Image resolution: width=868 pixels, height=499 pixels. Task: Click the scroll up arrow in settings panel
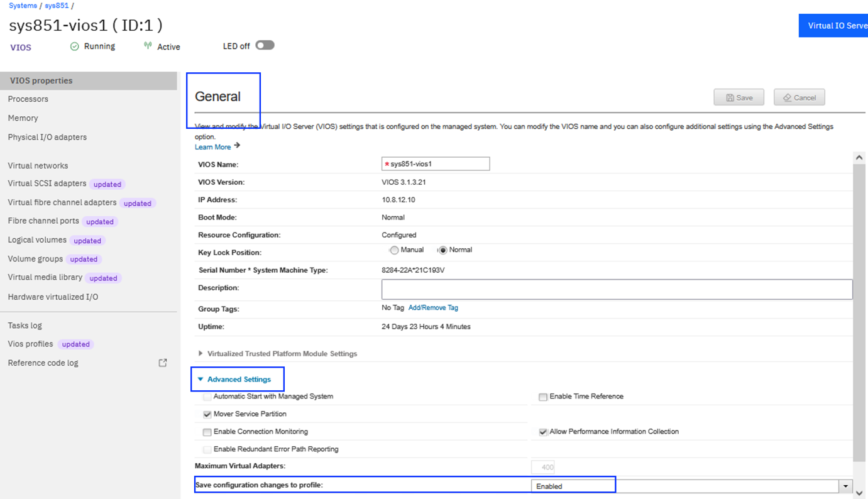tap(859, 157)
